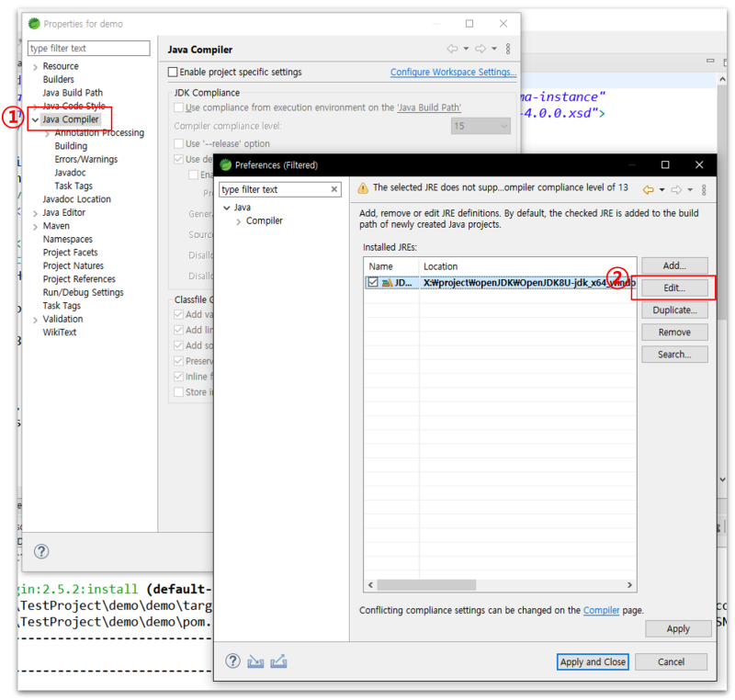Image resolution: width=735 pixels, height=700 pixels.
Task: Click back arrow in Preferences header
Action: [649, 190]
